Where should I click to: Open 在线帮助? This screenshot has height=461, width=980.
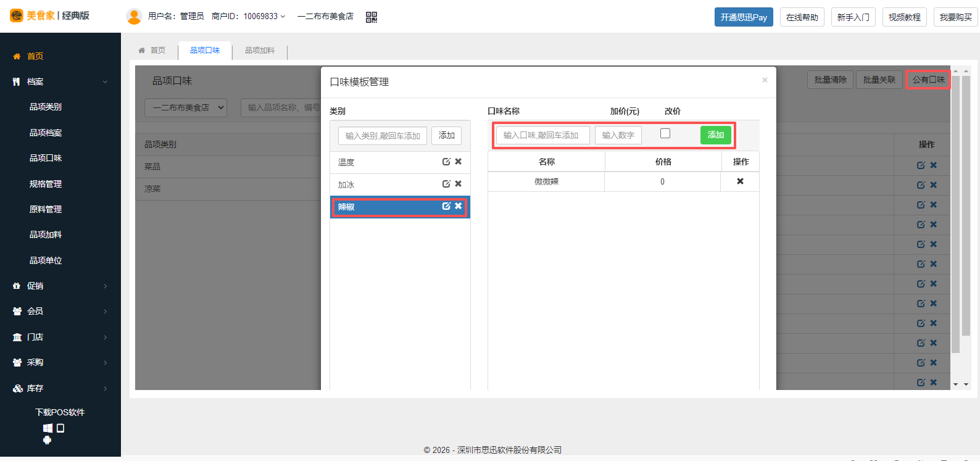point(802,17)
